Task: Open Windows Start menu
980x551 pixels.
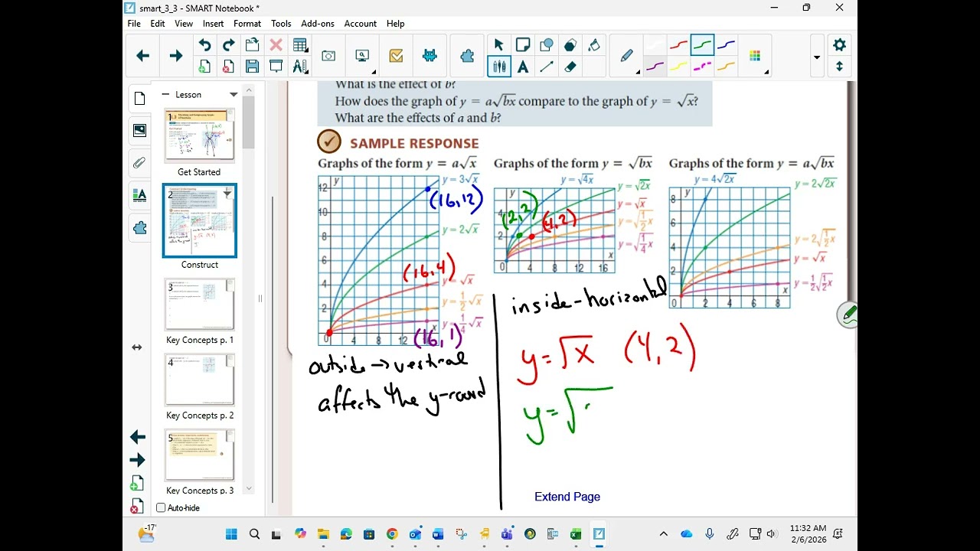Action: [x=231, y=534]
